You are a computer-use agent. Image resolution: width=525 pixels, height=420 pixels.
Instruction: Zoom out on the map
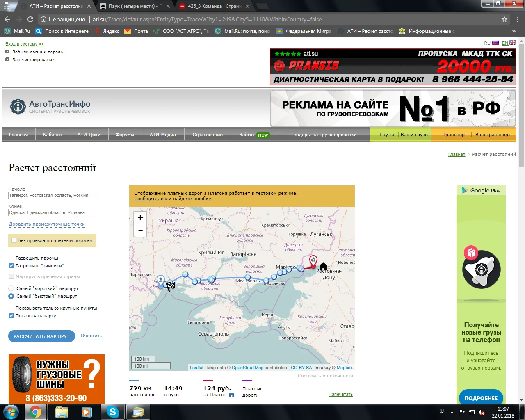[x=140, y=230]
